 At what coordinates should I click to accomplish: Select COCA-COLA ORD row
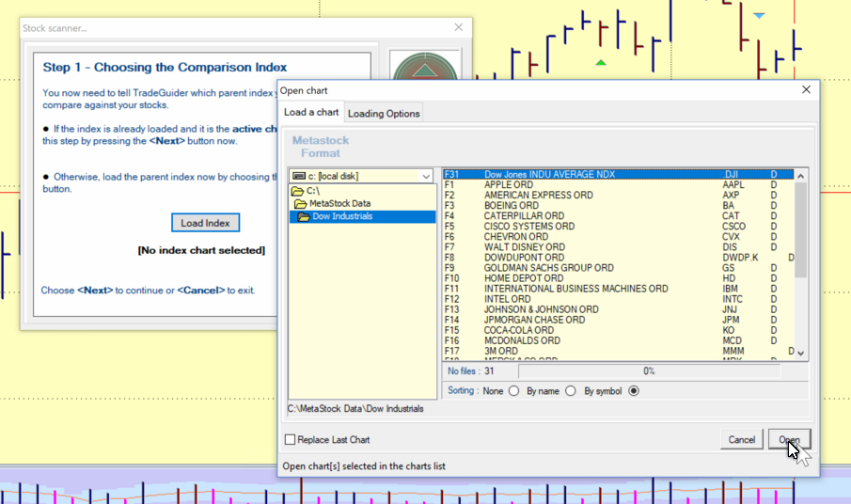point(618,330)
